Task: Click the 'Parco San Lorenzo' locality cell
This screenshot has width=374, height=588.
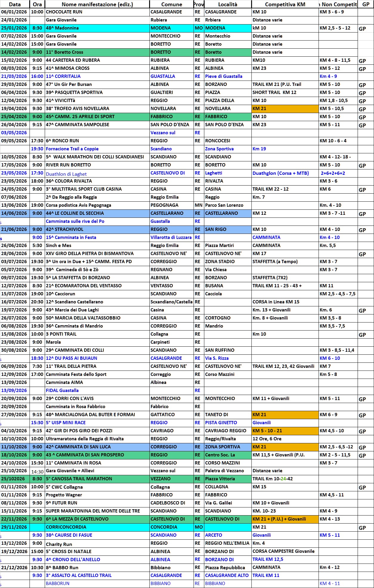Action: pos(228,205)
